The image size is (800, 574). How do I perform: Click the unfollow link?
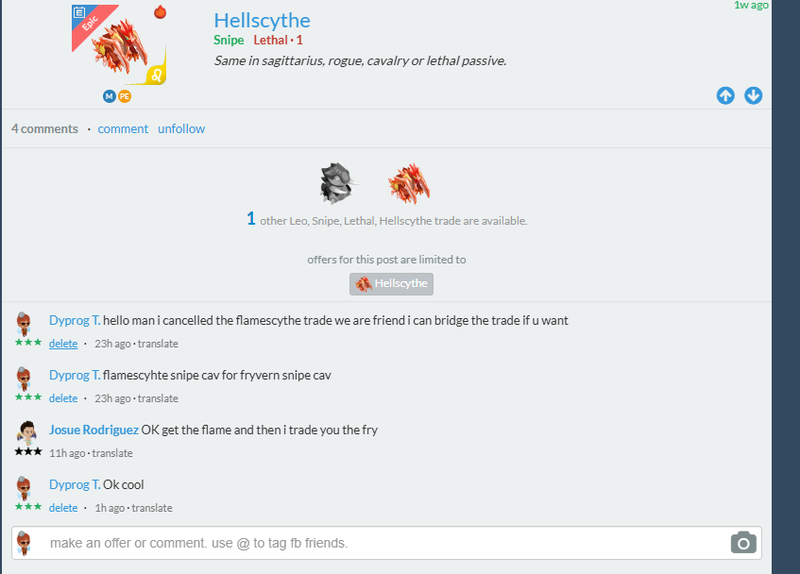[181, 128]
